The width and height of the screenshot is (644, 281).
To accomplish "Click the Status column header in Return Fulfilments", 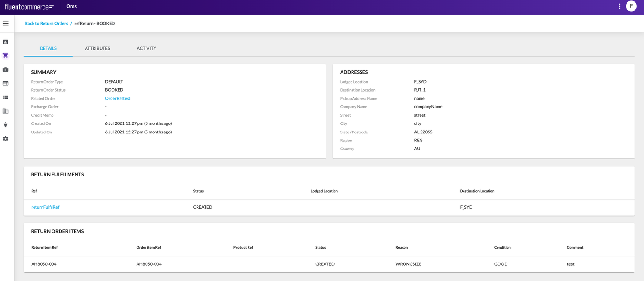I will pos(198,191).
